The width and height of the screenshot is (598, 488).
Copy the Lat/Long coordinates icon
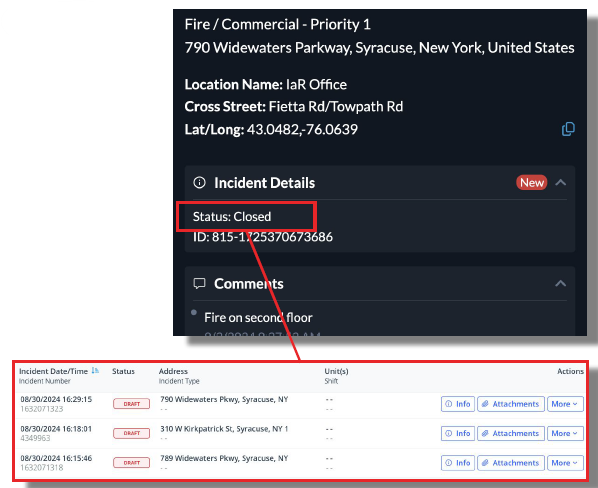[x=568, y=129]
